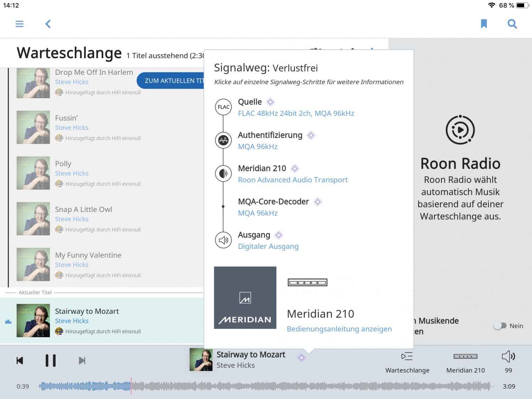Open Steve Hicks under Snap A Little Owl
The image size is (532, 399).
click(x=72, y=219)
